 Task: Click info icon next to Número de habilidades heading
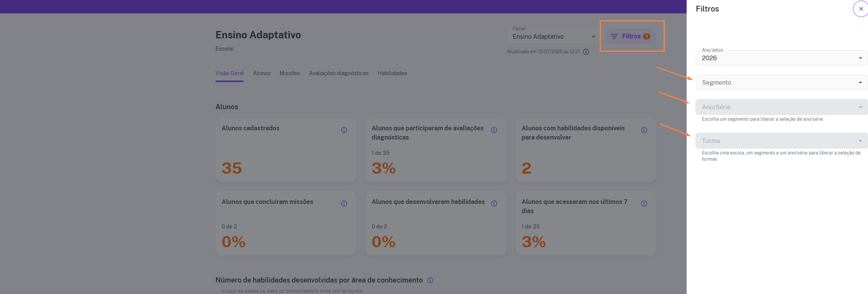430,280
